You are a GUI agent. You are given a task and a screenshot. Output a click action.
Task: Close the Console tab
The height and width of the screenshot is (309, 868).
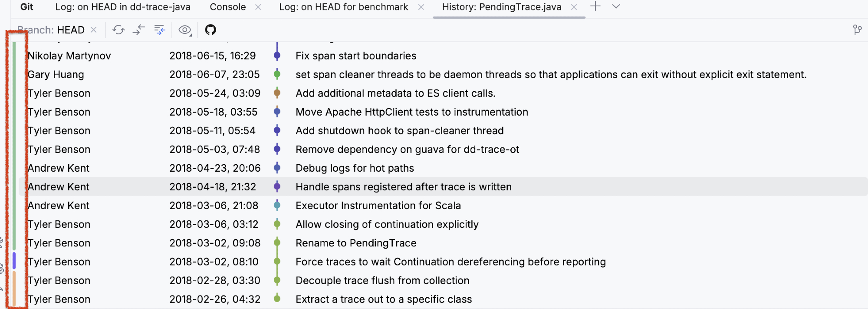[258, 7]
